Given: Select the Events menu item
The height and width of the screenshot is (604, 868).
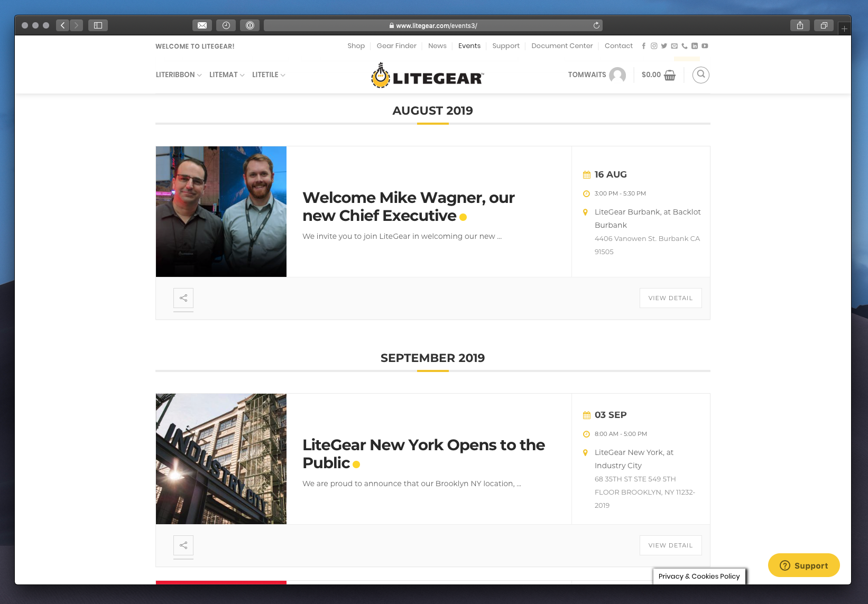Looking at the screenshot, I should coord(469,46).
